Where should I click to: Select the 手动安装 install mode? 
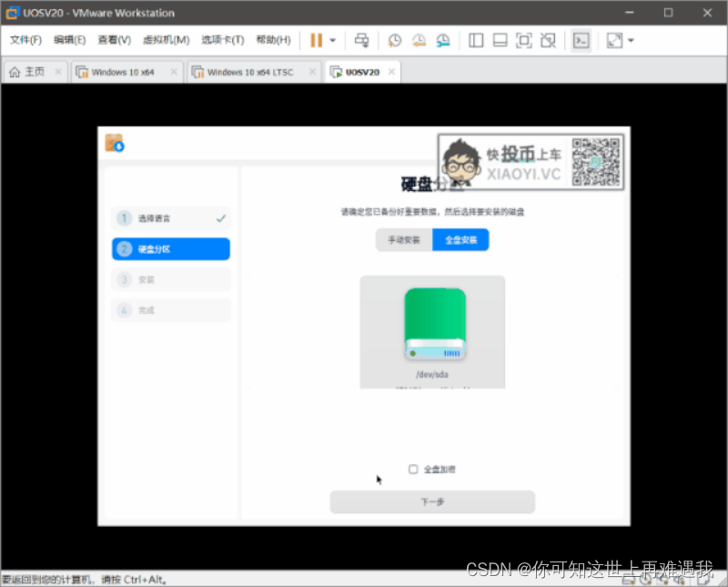(404, 240)
